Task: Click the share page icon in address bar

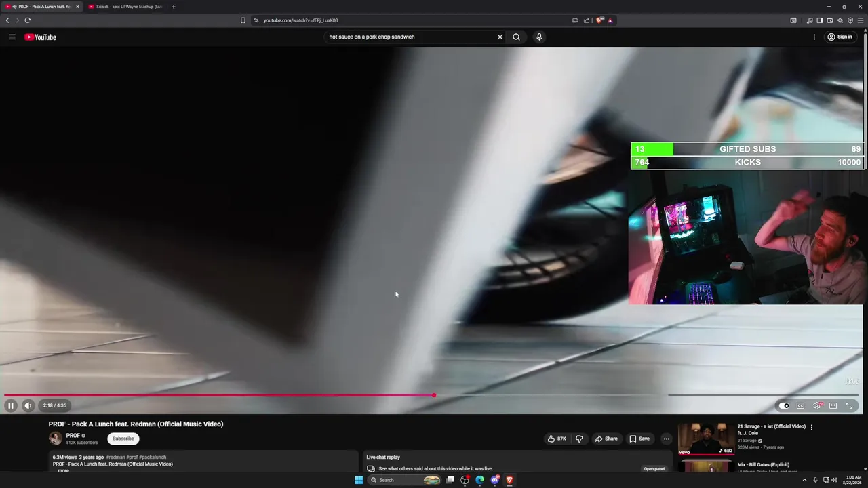Action: click(586, 20)
